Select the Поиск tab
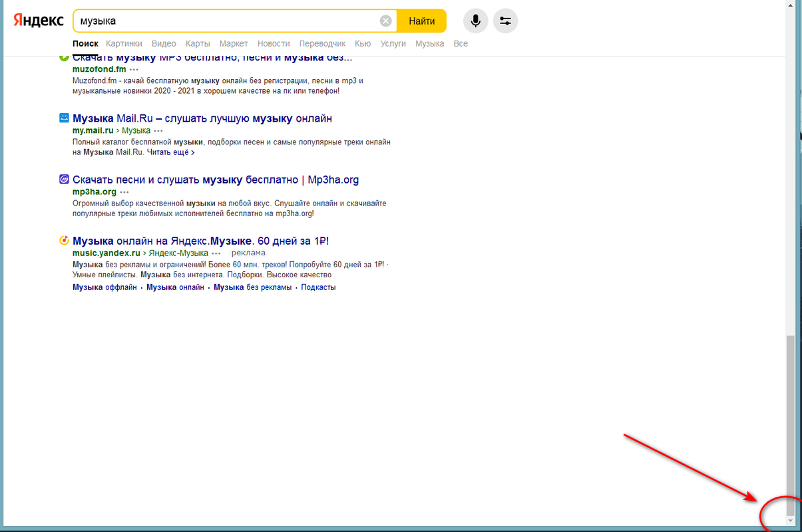The width and height of the screenshot is (802, 532). click(86, 44)
